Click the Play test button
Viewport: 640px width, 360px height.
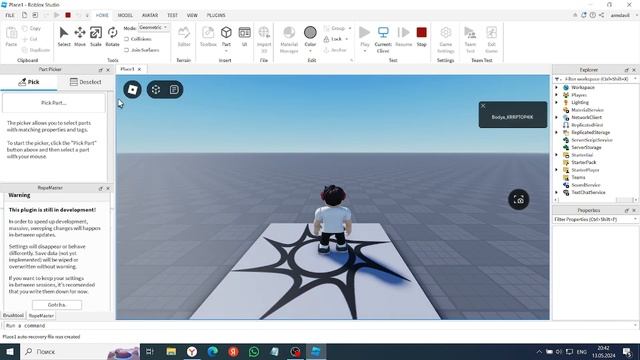point(364,33)
